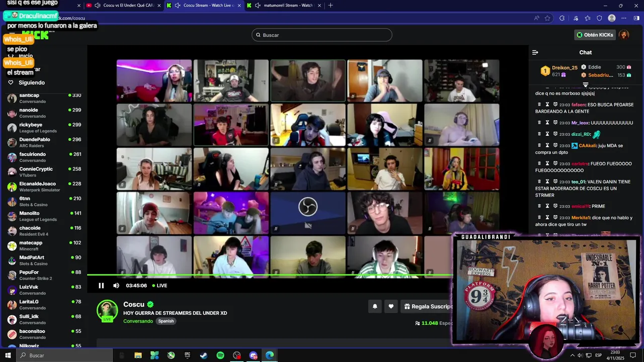Open notification bell for Coscu channel
The width and height of the screenshot is (644, 362).
click(375, 306)
